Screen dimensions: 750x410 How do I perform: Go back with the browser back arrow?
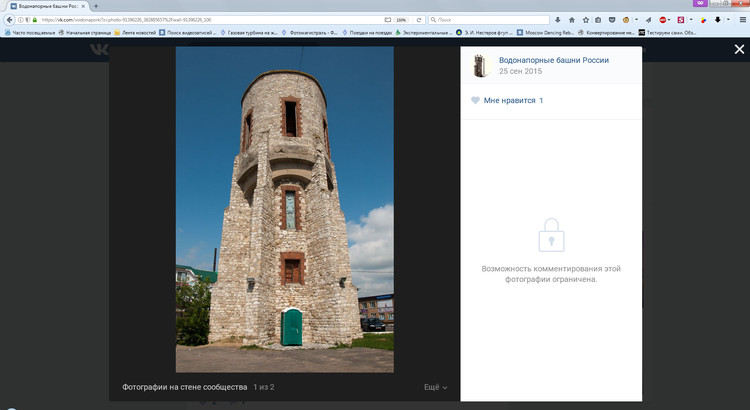[x=10, y=20]
